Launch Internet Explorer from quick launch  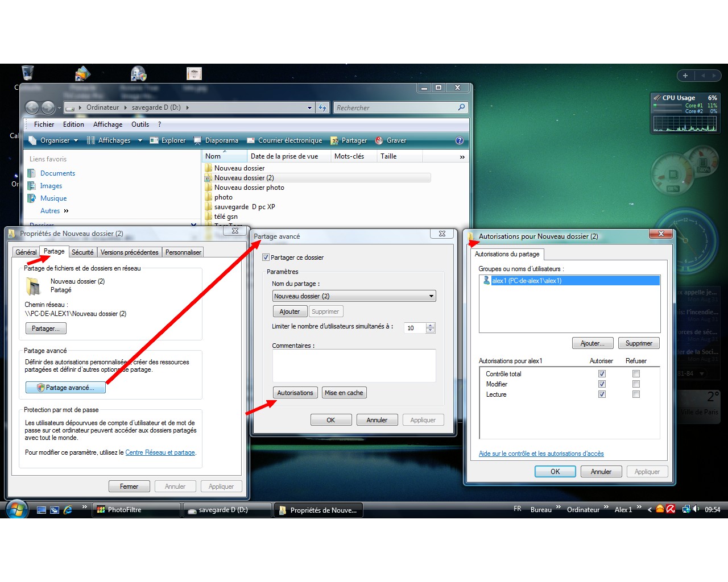pos(68,510)
